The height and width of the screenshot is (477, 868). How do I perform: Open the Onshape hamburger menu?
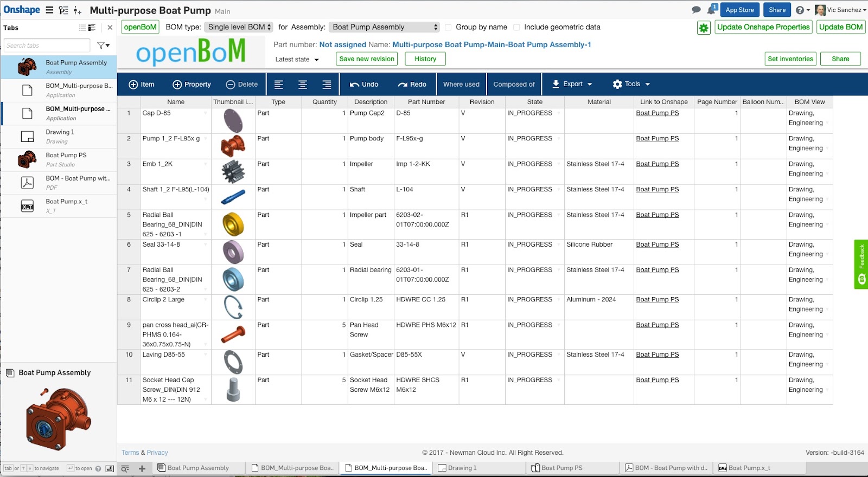(49, 10)
